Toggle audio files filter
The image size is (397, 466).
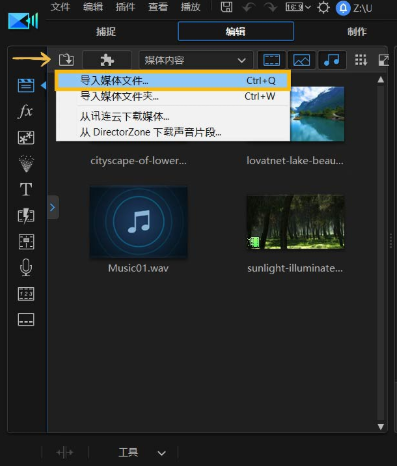(331, 60)
